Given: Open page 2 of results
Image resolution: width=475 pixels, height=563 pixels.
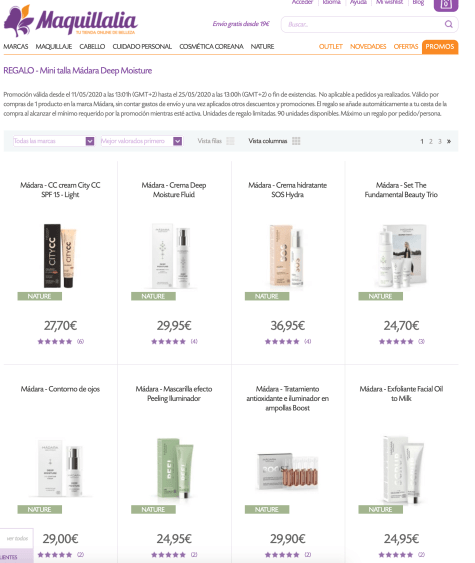Looking at the screenshot, I should [x=431, y=141].
